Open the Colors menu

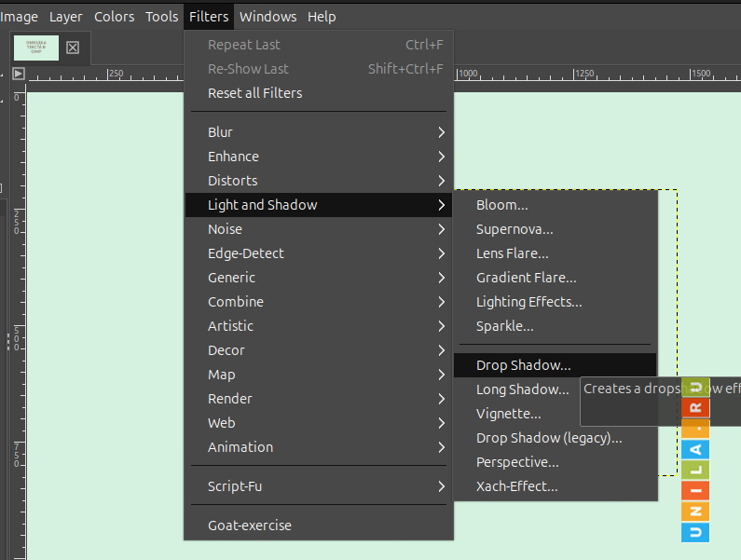[x=114, y=17]
